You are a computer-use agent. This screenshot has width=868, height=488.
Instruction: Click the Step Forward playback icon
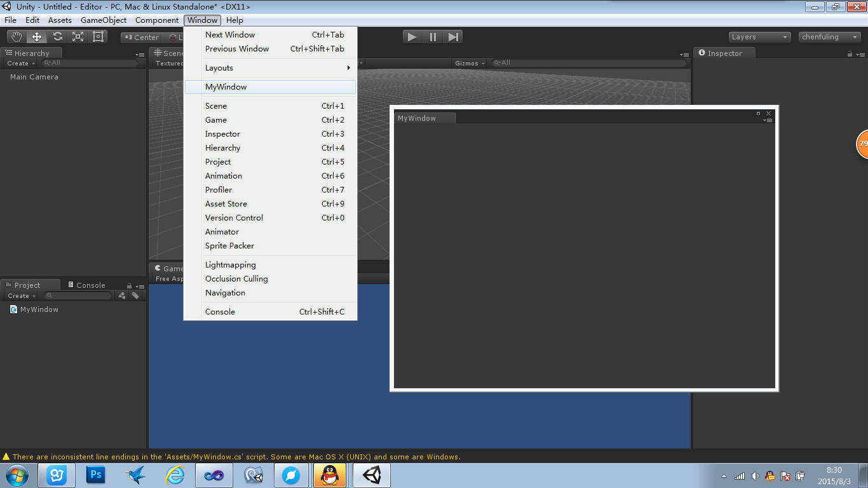coord(452,36)
